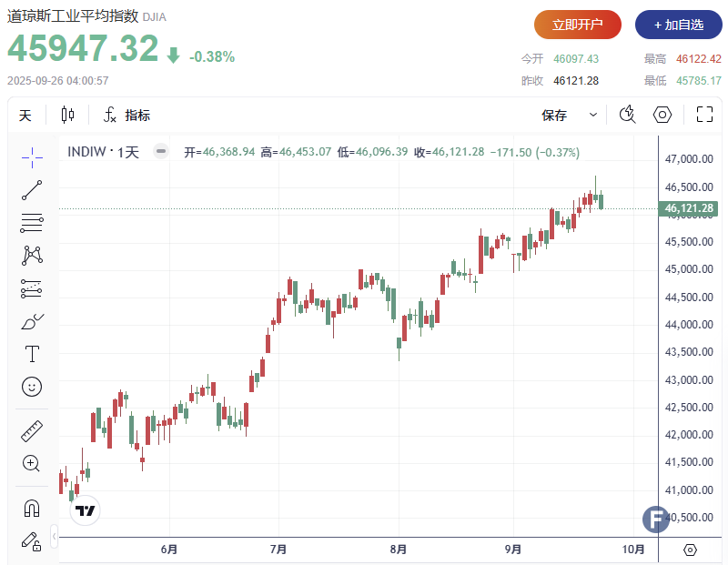Toggle lock all drawing tools
The image size is (728, 565).
[x=32, y=541]
